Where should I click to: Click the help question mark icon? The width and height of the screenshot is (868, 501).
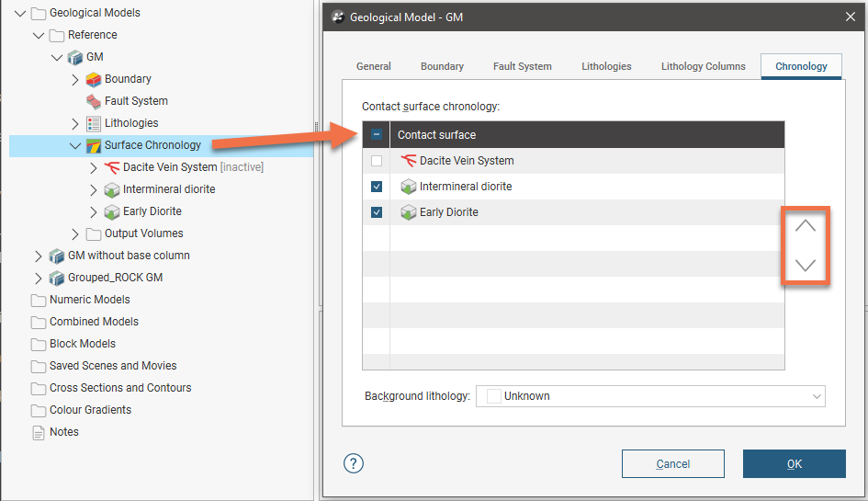click(x=354, y=463)
